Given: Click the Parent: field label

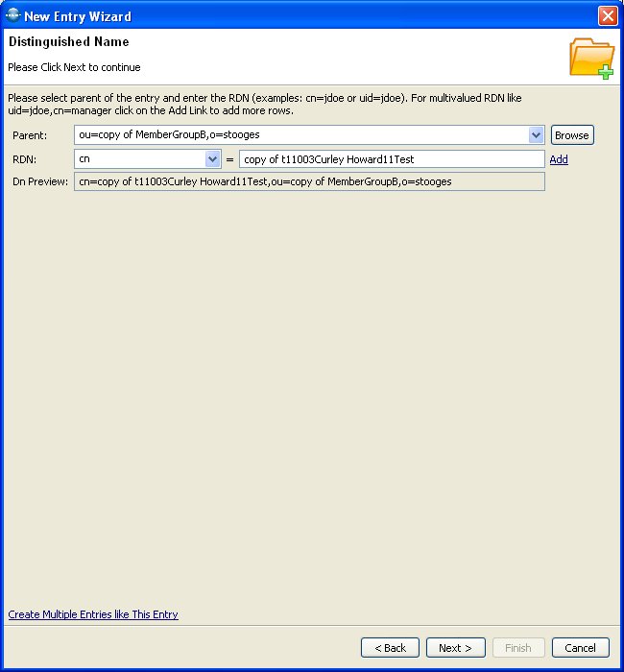Looking at the screenshot, I should click(x=30, y=135).
